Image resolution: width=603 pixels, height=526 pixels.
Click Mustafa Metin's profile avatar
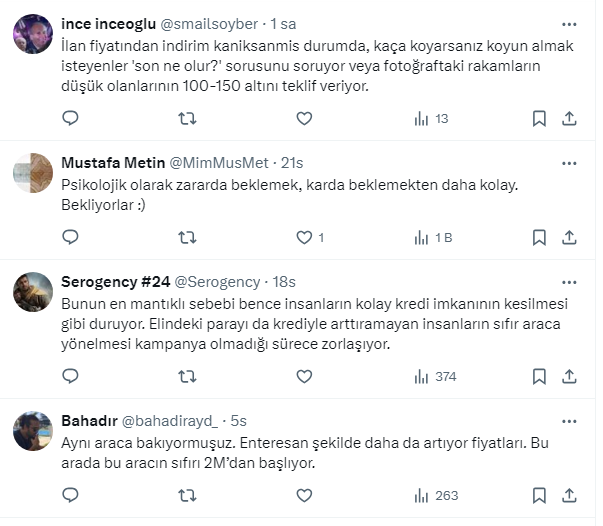33,173
